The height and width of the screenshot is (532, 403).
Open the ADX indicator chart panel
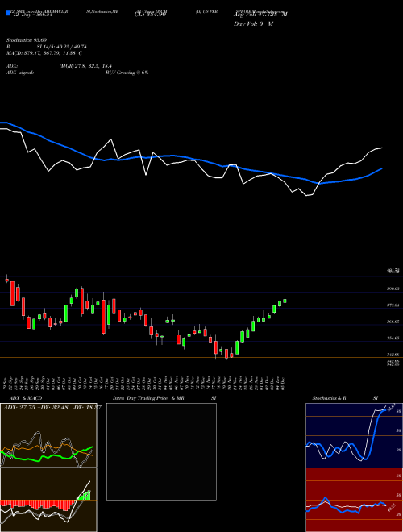tap(48, 435)
